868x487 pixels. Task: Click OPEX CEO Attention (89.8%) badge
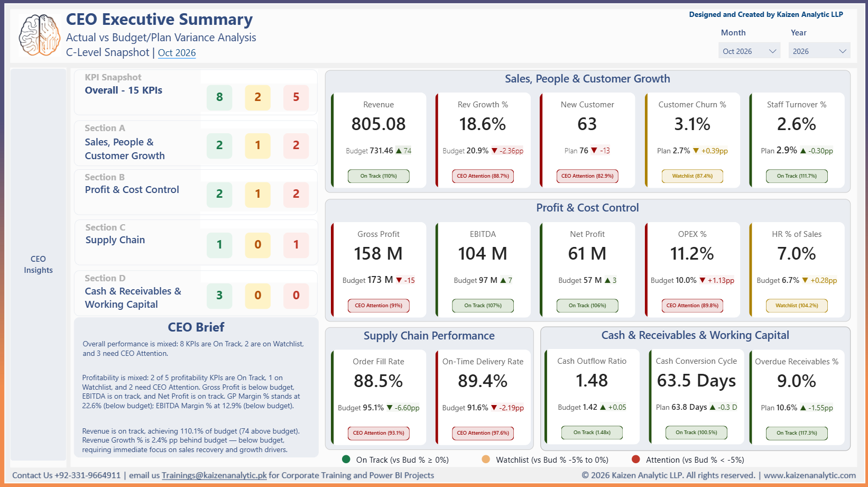692,306
